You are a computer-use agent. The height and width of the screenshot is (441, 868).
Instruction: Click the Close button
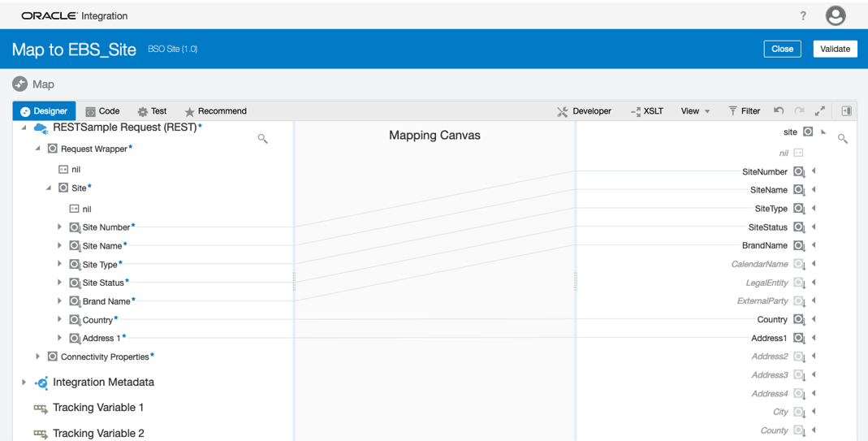click(782, 49)
